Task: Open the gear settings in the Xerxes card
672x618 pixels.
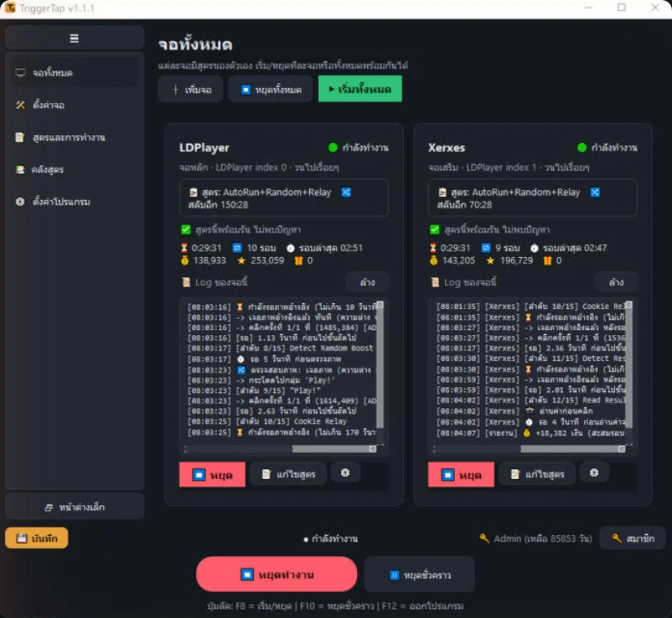Action: pos(594,472)
